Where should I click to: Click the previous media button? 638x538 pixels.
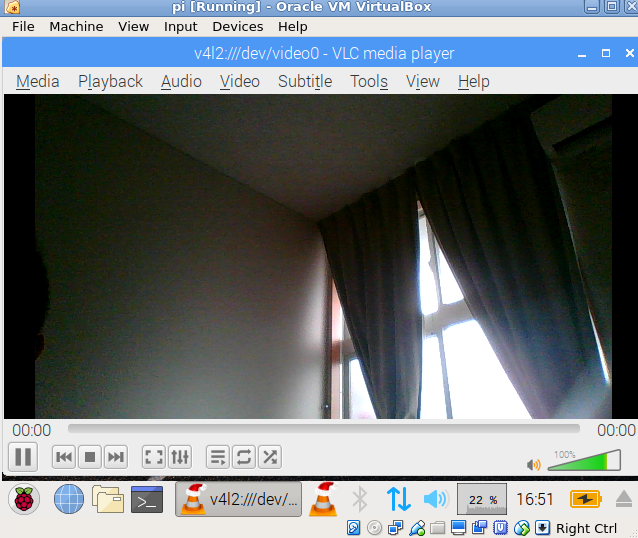(64, 457)
